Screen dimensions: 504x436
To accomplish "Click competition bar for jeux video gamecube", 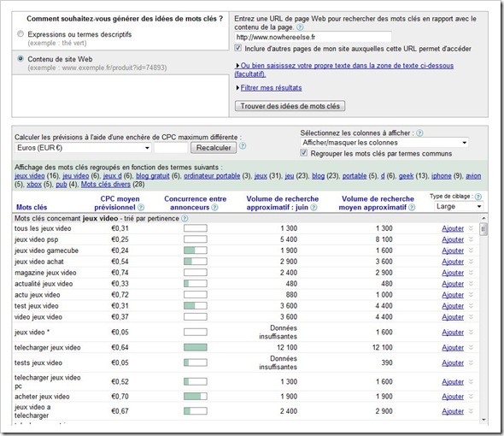I will [x=196, y=250].
